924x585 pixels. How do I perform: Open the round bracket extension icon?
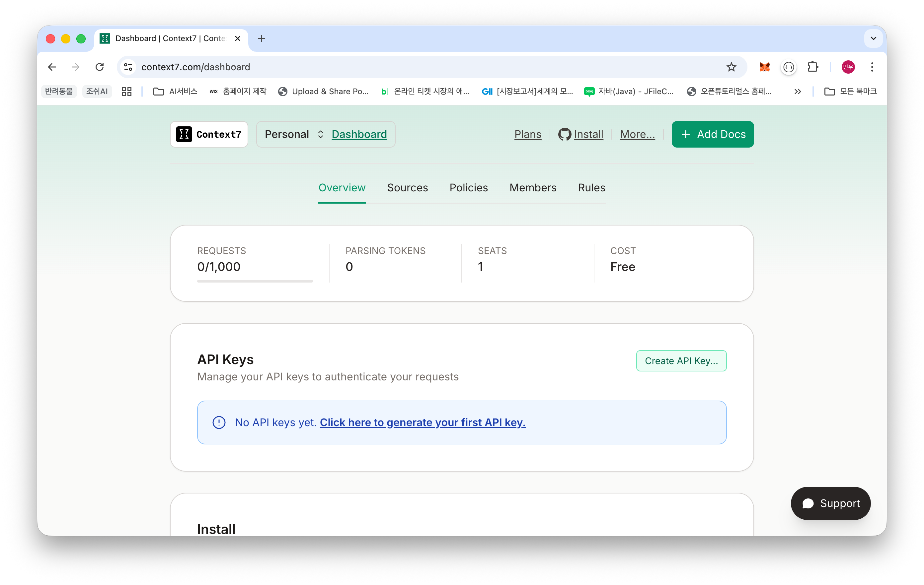pyautogui.click(x=789, y=67)
